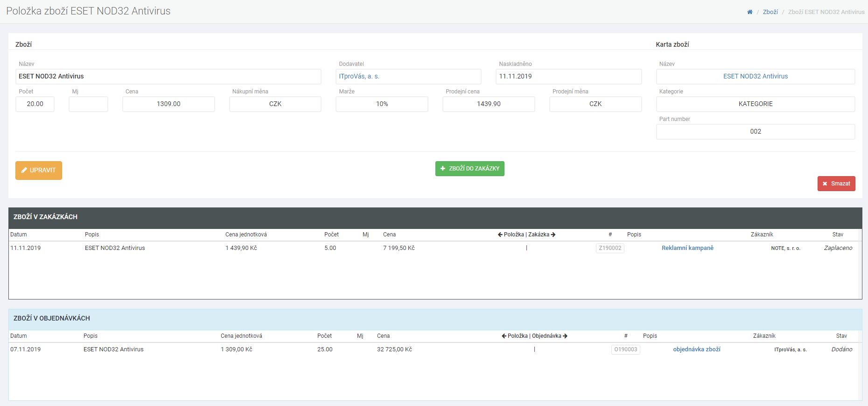Screen dimensions: 868x406
Task: Delete item with Smazat button
Action: 836,184
